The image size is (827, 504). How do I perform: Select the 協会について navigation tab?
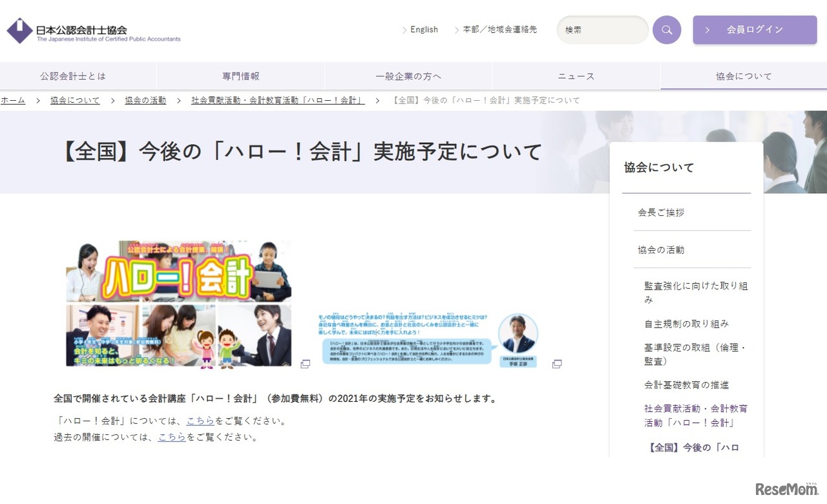click(x=744, y=76)
